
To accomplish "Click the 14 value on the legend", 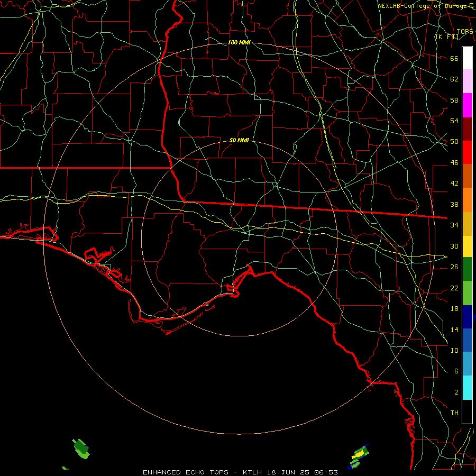I will point(454,329).
